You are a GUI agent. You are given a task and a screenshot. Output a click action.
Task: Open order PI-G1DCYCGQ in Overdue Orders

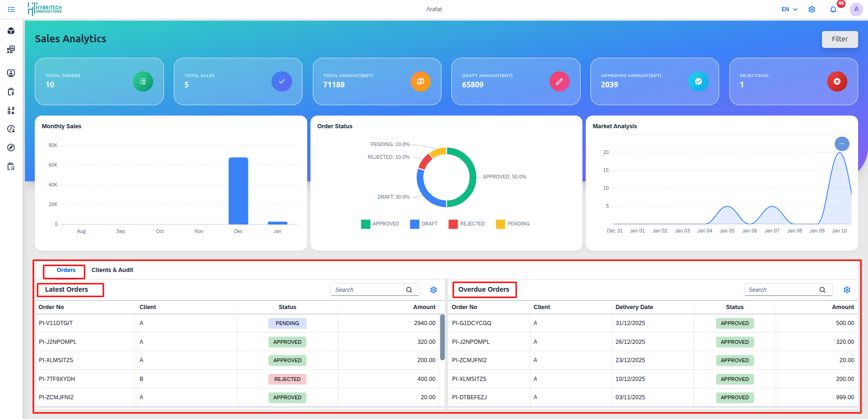coord(472,323)
